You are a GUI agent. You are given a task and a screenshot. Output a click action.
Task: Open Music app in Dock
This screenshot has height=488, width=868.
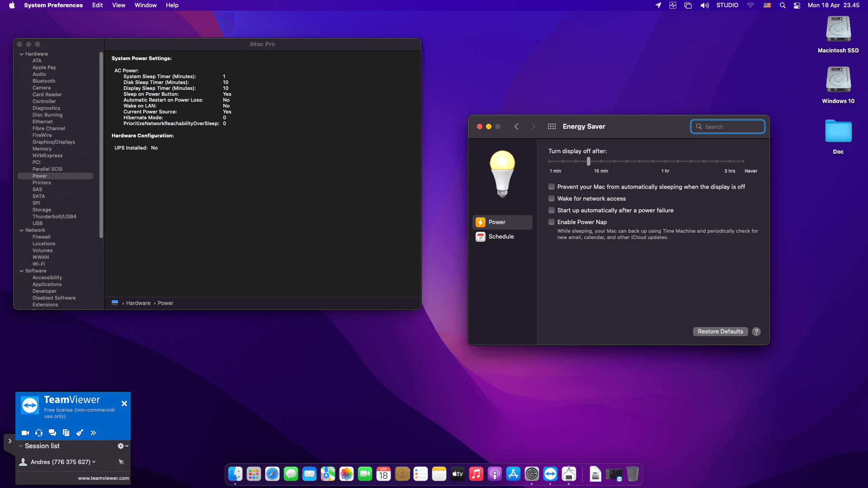476,474
